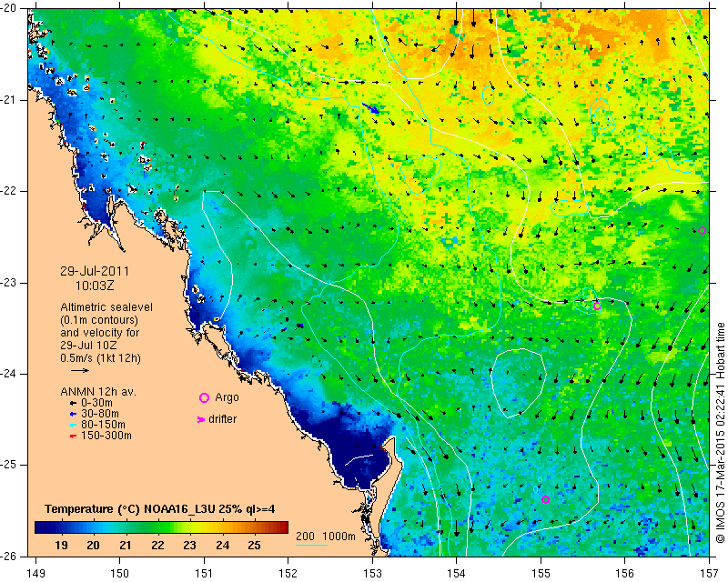
Task: Click the '80-150m' depth label
Action: 103,425
